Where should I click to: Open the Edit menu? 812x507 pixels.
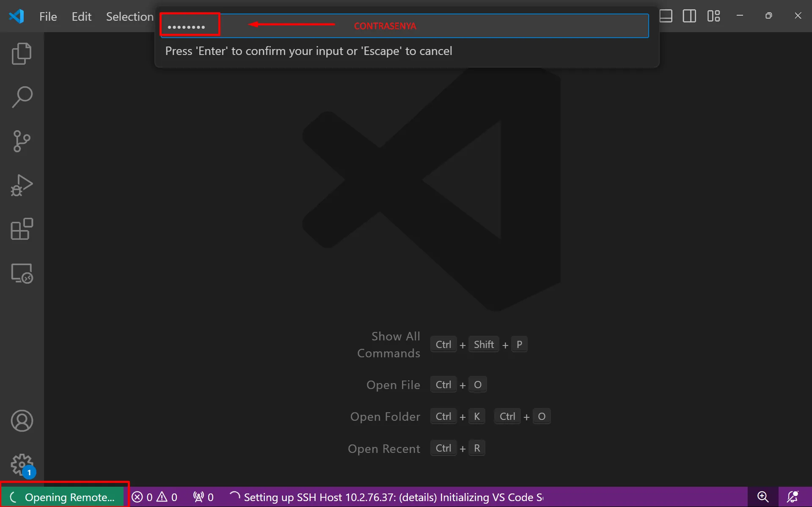81,16
